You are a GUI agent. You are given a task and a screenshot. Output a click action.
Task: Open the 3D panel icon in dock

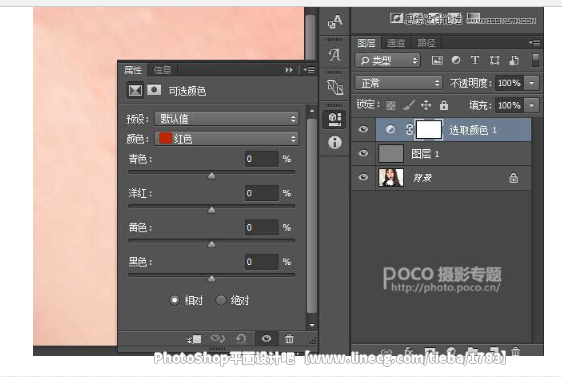tap(335, 87)
